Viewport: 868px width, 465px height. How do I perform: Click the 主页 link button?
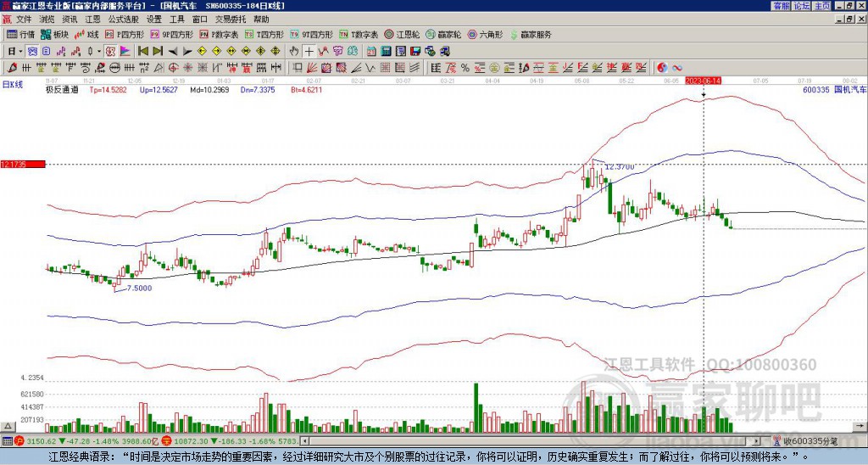click(x=821, y=6)
